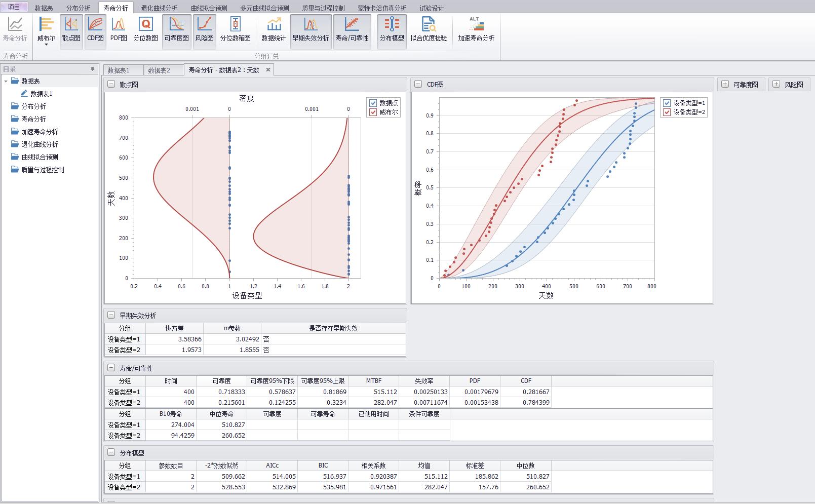Open the 数据表2 document tab
The height and width of the screenshot is (504, 815).
click(159, 70)
